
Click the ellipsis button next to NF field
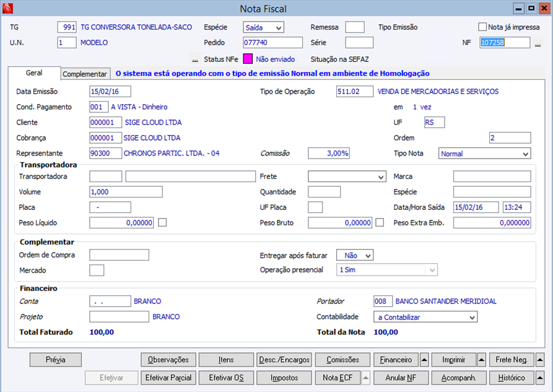pyautogui.click(x=538, y=43)
